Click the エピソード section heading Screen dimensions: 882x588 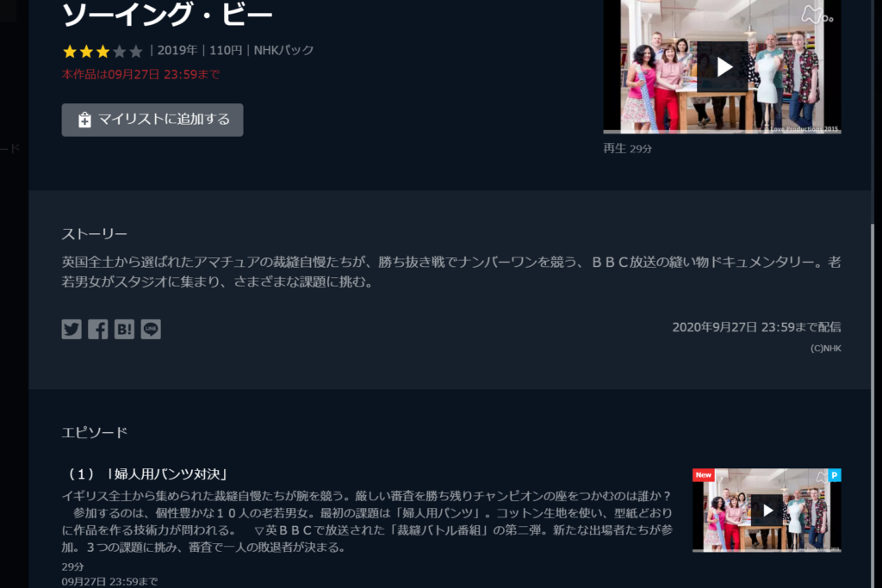pyautogui.click(x=95, y=432)
